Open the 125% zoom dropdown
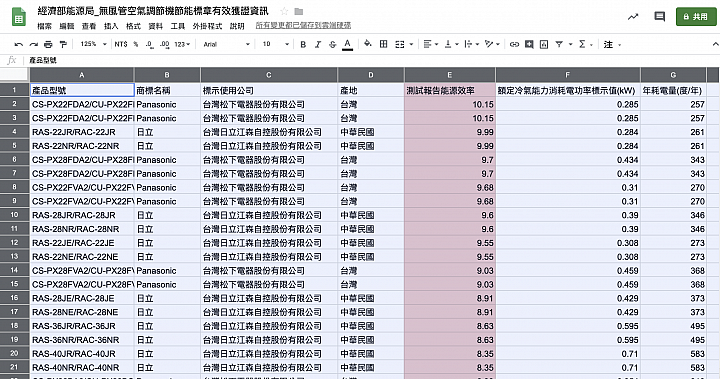 (93, 44)
